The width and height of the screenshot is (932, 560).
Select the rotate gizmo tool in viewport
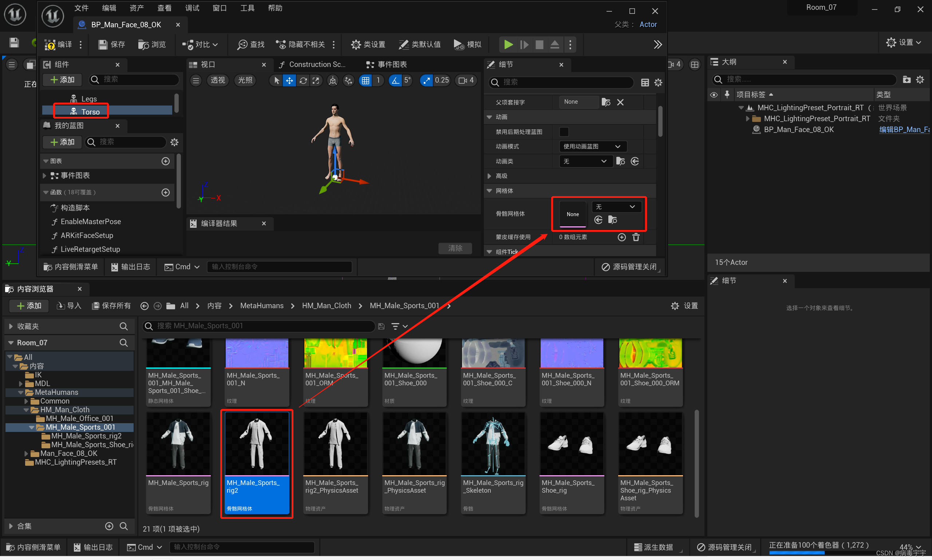point(303,80)
